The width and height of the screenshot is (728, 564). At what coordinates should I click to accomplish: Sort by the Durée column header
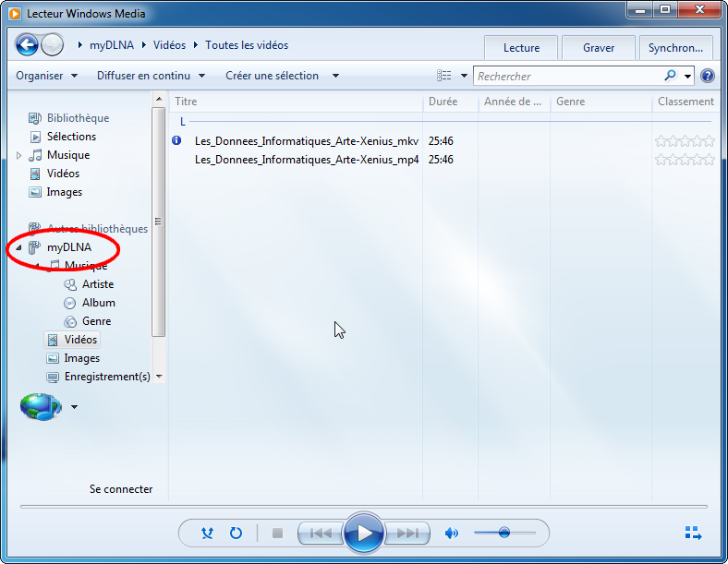450,102
